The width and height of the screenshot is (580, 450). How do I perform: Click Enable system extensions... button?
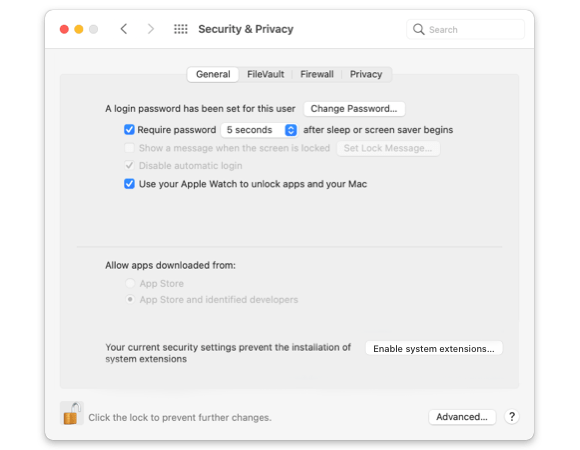(x=434, y=349)
